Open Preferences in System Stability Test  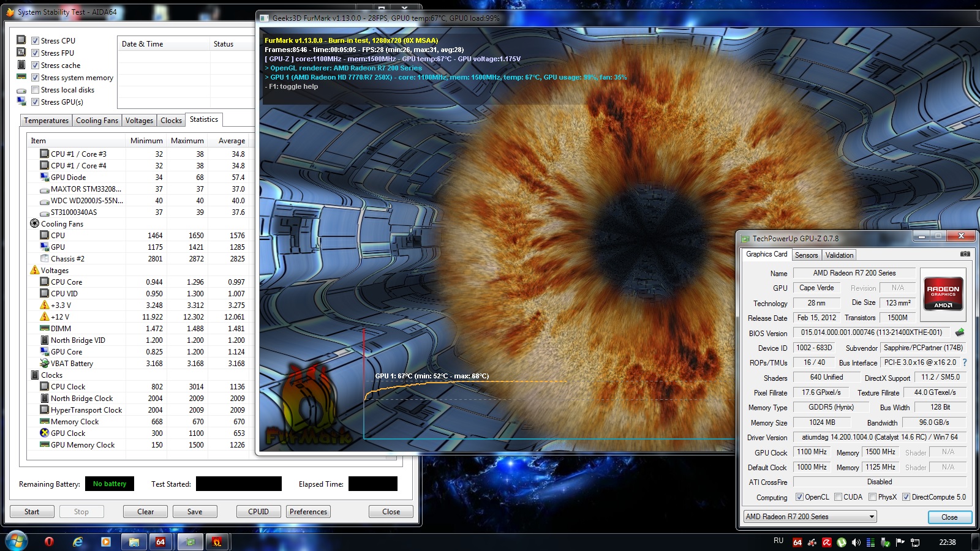pyautogui.click(x=309, y=512)
